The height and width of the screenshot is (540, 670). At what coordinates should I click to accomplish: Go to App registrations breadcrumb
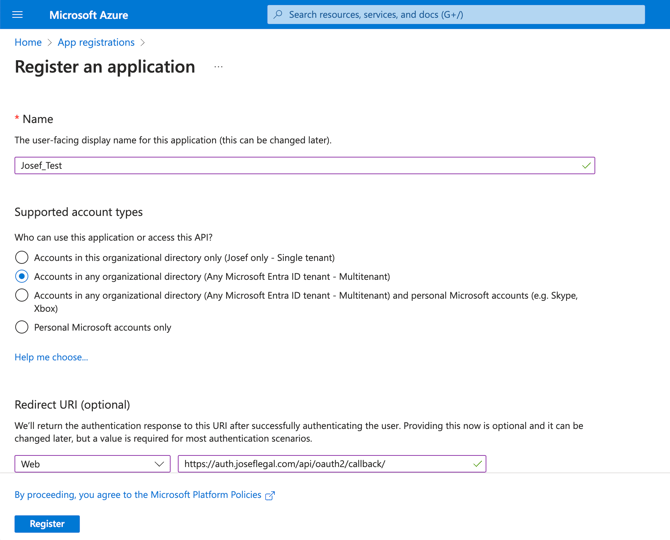point(96,42)
